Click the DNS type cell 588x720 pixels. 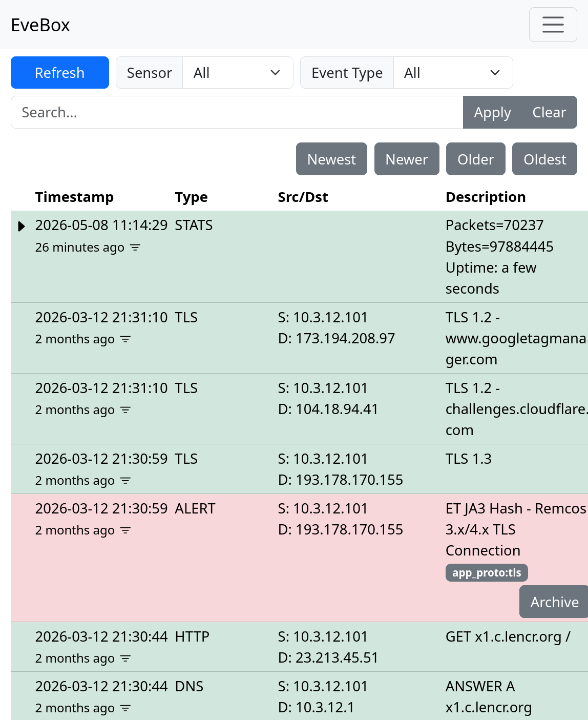point(189,687)
